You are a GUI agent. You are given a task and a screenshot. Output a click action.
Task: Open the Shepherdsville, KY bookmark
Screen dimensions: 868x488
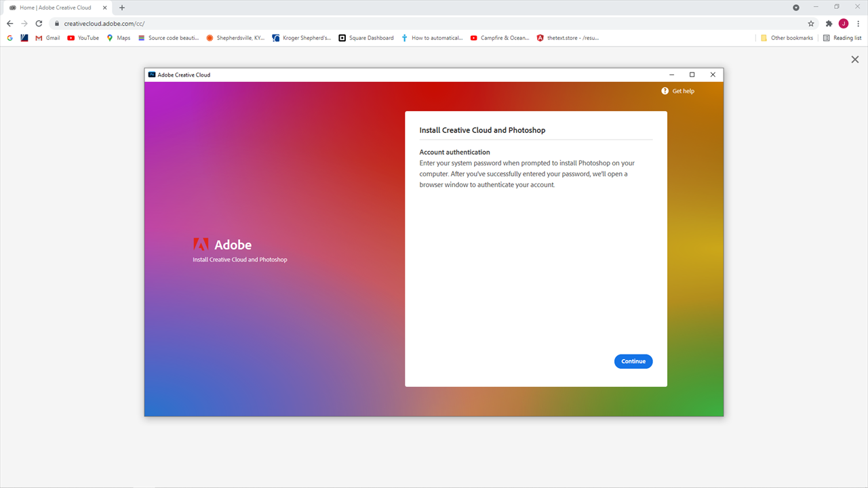pos(236,38)
